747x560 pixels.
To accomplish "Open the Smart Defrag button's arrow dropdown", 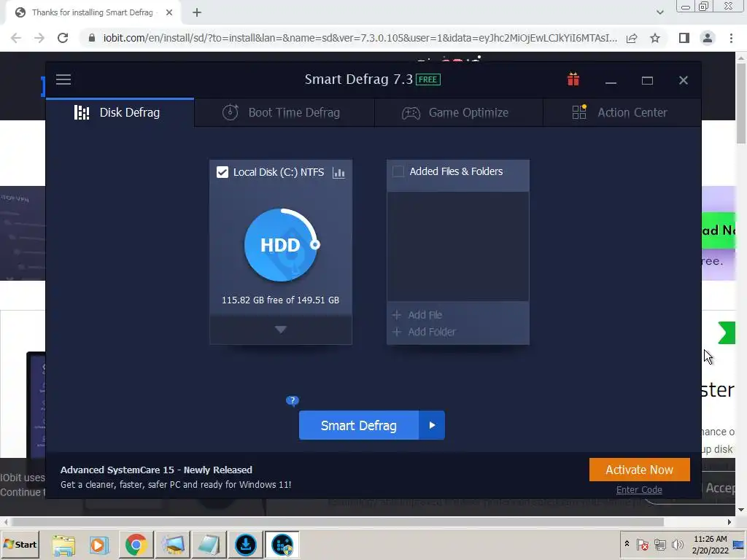I will click(x=432, y=425).
